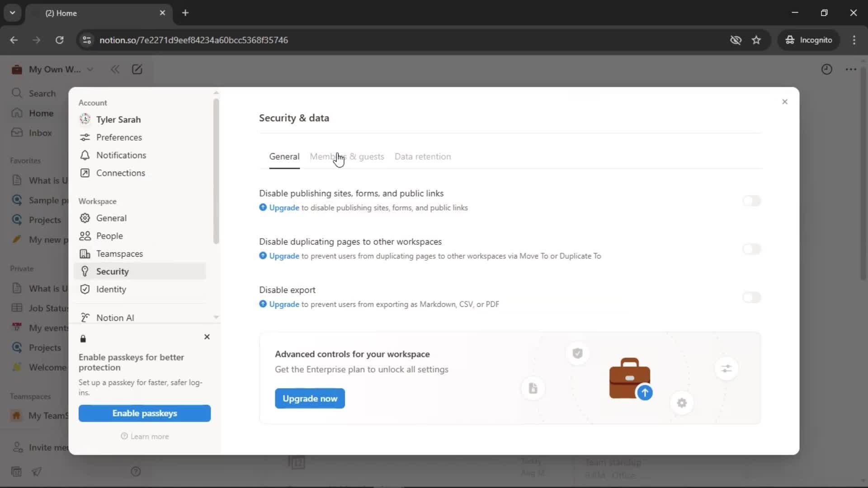Image resolution: width=868 pixels, height=488 pixels.
Task: Click the workspace General gear icon
Action: click(85, 218)
